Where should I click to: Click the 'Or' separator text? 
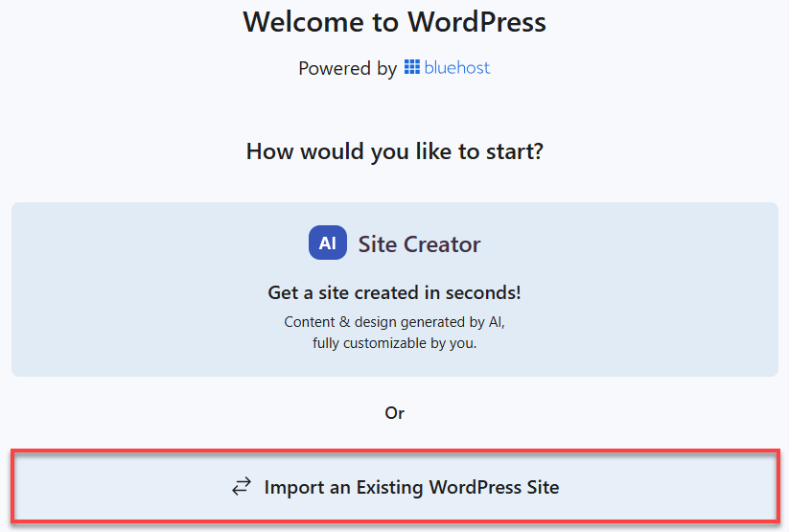coord(395,413)
